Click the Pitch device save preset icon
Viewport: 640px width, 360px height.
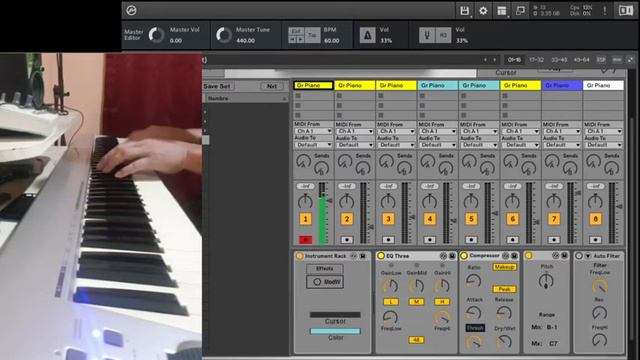564,256
